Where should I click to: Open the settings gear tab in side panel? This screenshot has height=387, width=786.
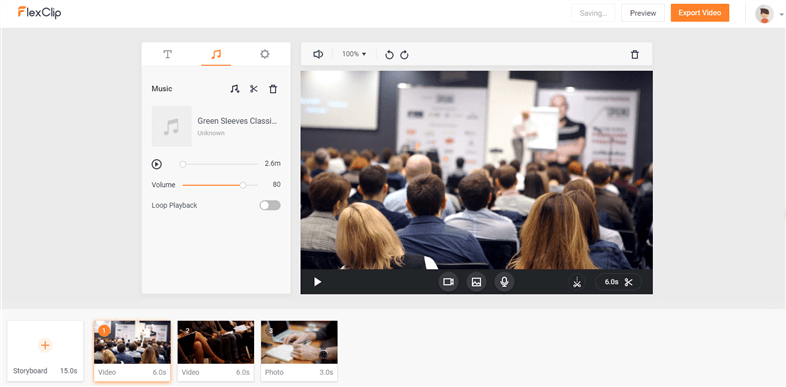(265, 54)
